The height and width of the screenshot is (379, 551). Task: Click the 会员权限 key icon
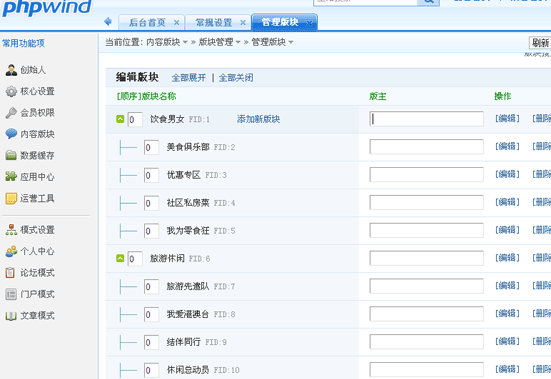[11, 113]
